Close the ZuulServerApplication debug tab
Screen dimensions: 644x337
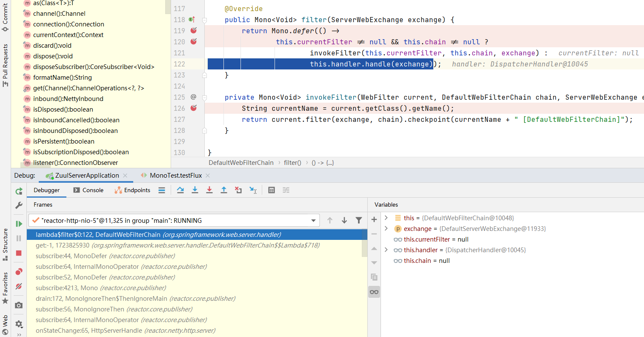pyautogui.click(x=125, y=176)
